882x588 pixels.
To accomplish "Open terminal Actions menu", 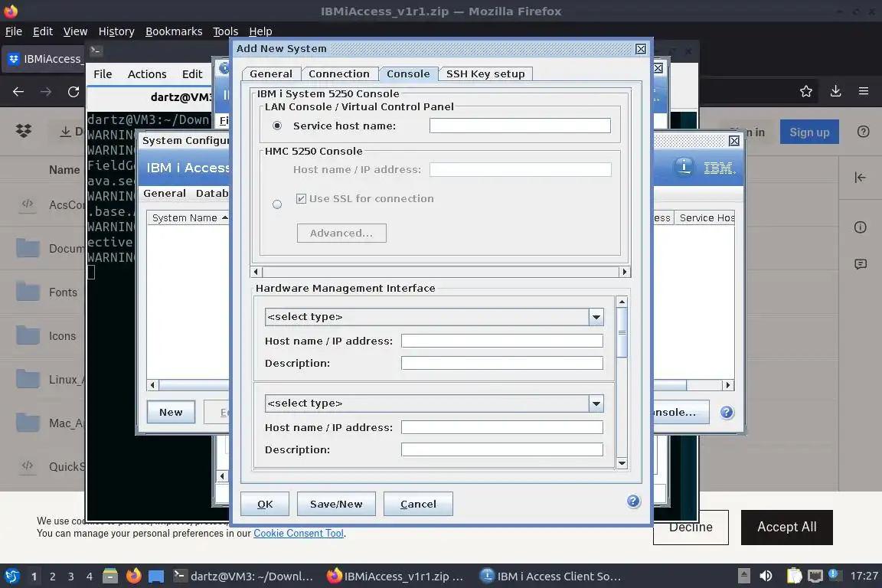I will point(147,74).
